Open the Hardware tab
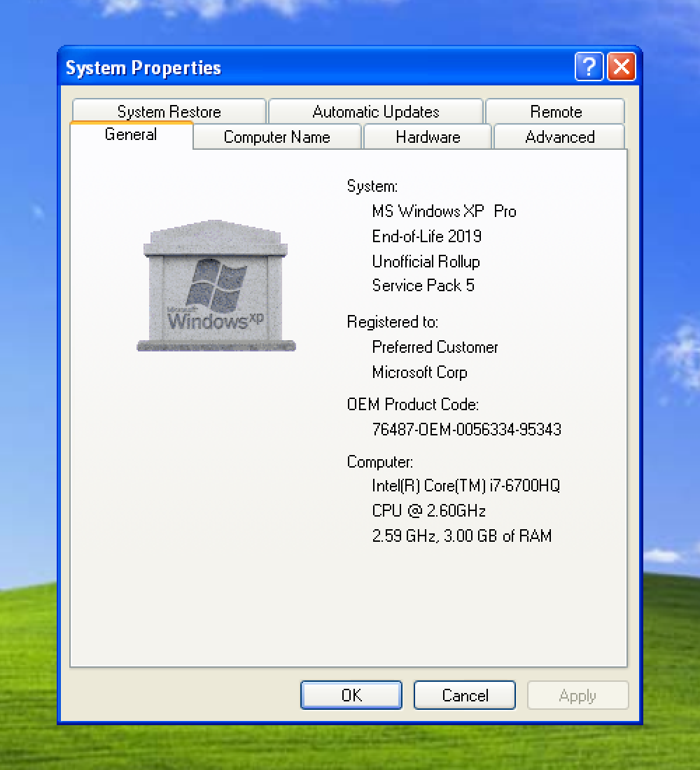This screenshot has height=770, width=700. click(x=427, y=137)
